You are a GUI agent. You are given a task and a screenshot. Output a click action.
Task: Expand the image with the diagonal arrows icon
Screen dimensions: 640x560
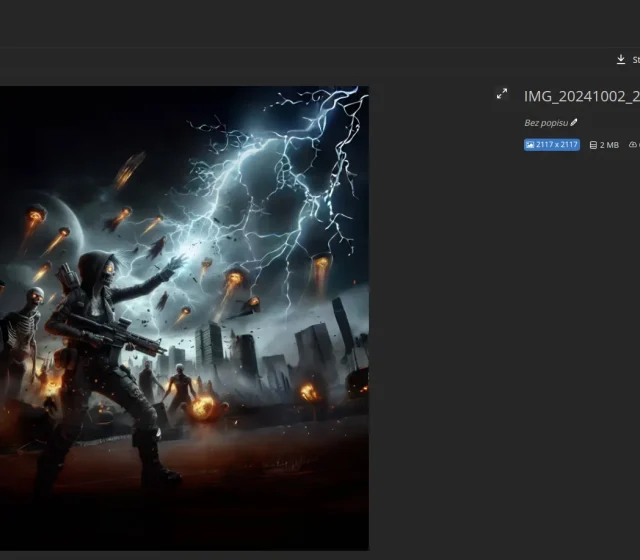(502, 94)
